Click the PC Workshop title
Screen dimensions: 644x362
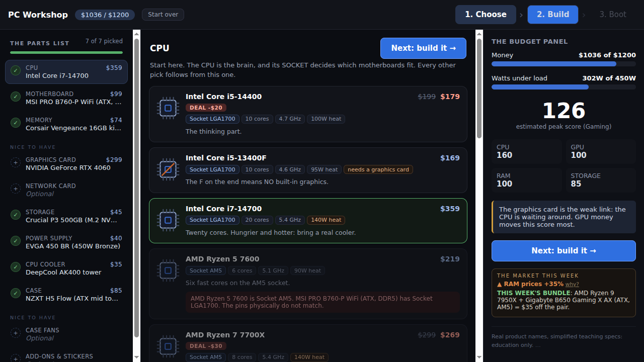click(x=38, y=15)
